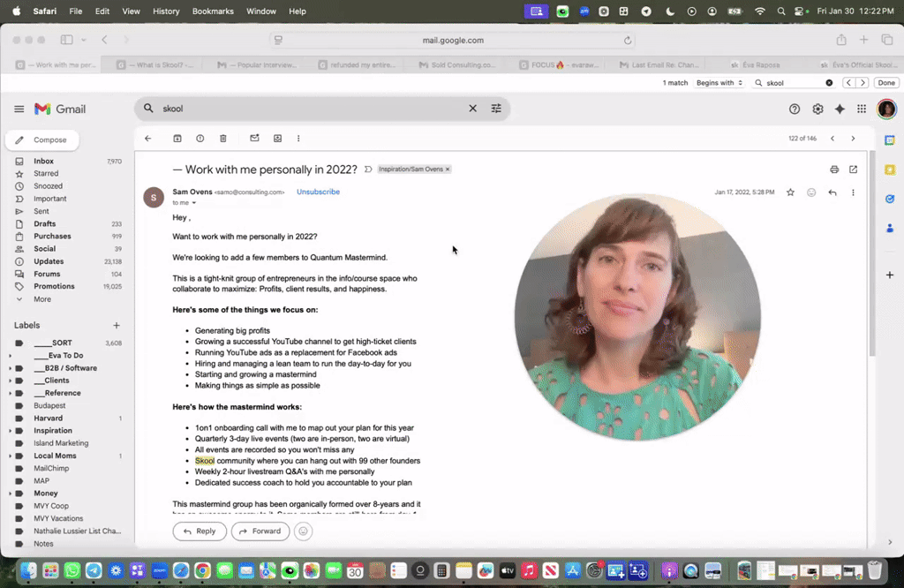Click the Unsubscribe link
The image size is (904, 588).
(318, 192)
